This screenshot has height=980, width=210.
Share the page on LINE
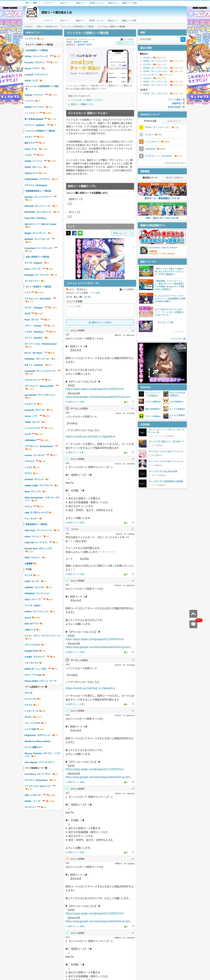coord(80,233)
